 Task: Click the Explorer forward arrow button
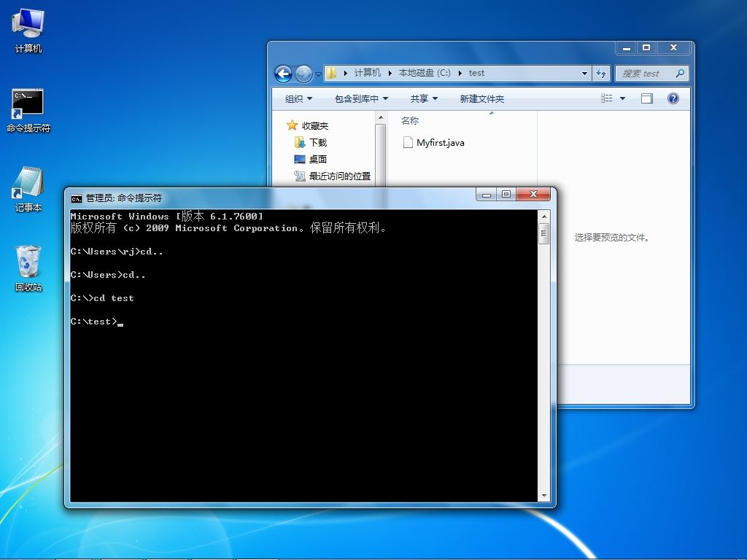click(303, 74)
